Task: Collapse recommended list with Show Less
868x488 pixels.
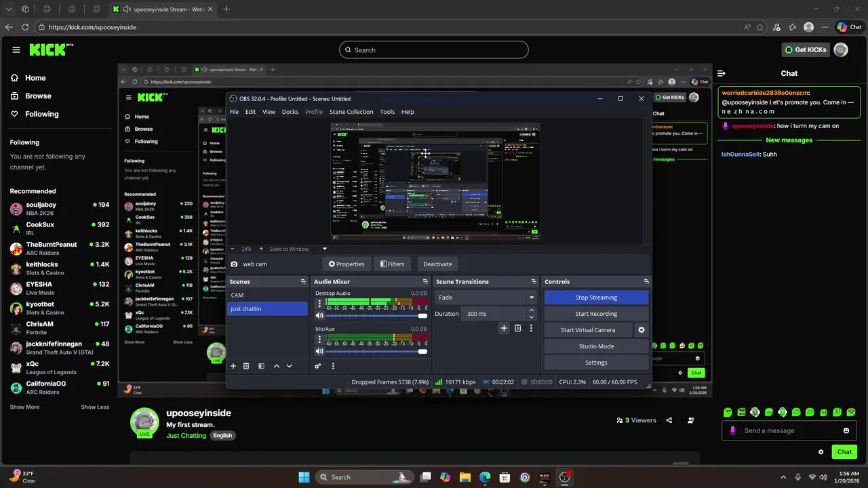Action: pyautogui.click(x=95, y=407)
